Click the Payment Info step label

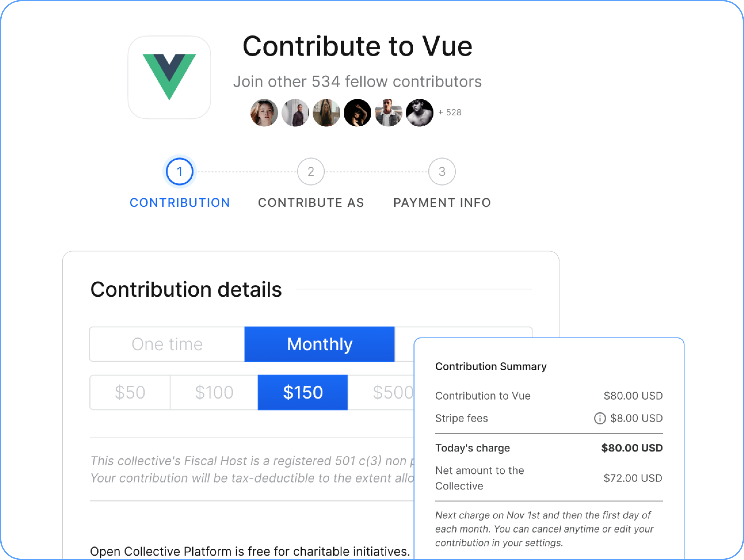tap(442, 202)
